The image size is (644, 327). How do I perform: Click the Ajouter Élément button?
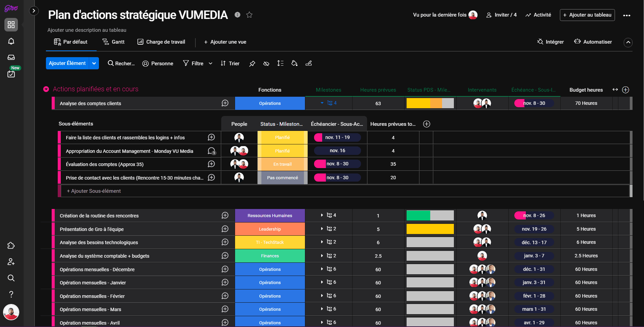67,63
